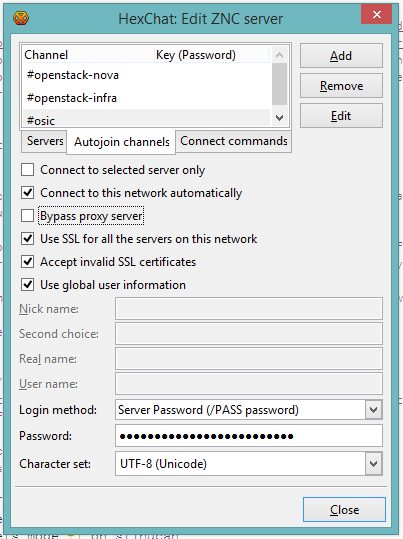Click the Edit button
This screenshot has height=539, width=403.
[341, 116]
